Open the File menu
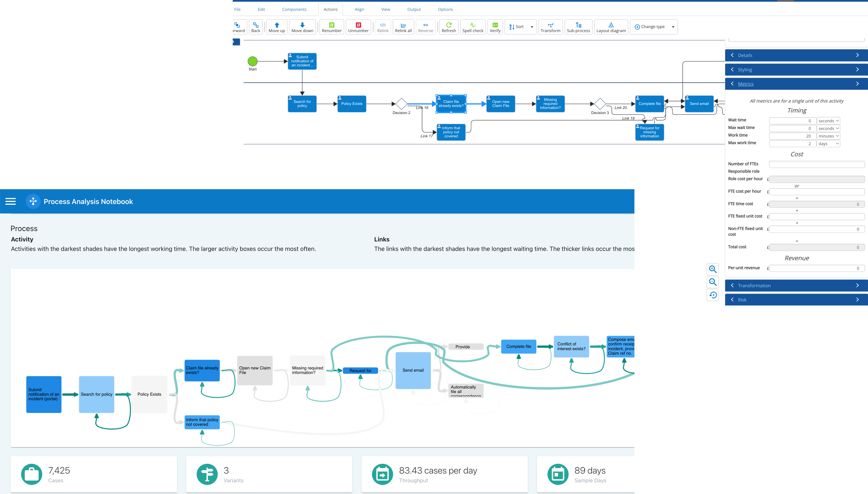 tap(237, 9)
